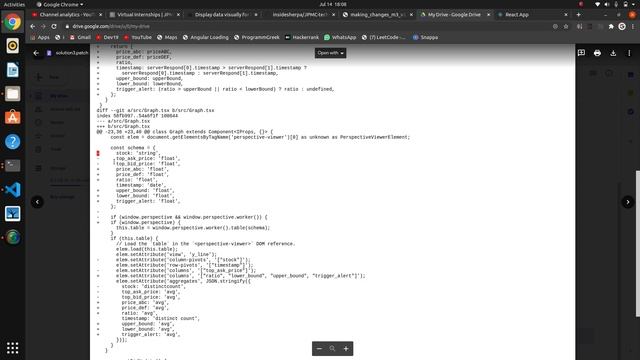The height and width of the screenshot is (360, 640).
Task: Print the solution3.patch file
Action: (x=597, y=53)
